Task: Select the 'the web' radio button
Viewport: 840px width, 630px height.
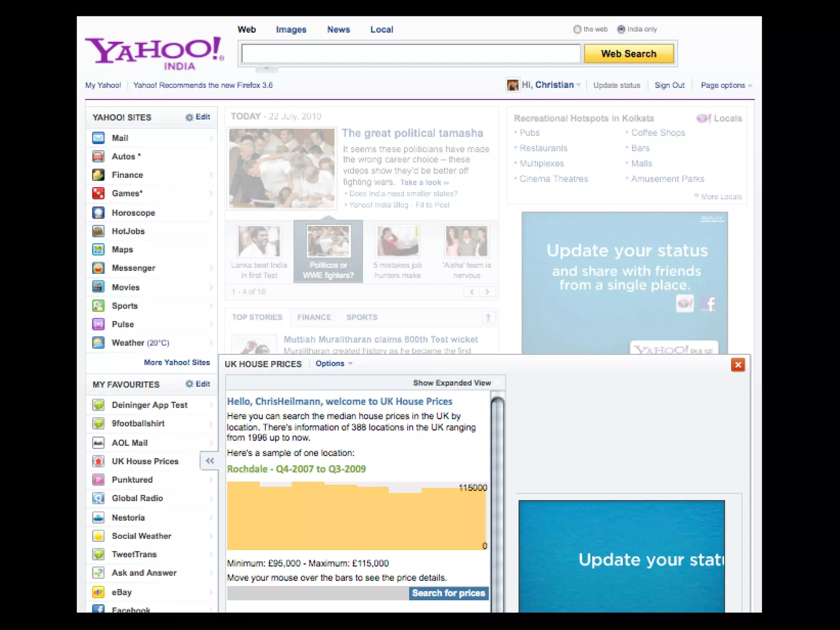Action: click(x=577, y=29)
